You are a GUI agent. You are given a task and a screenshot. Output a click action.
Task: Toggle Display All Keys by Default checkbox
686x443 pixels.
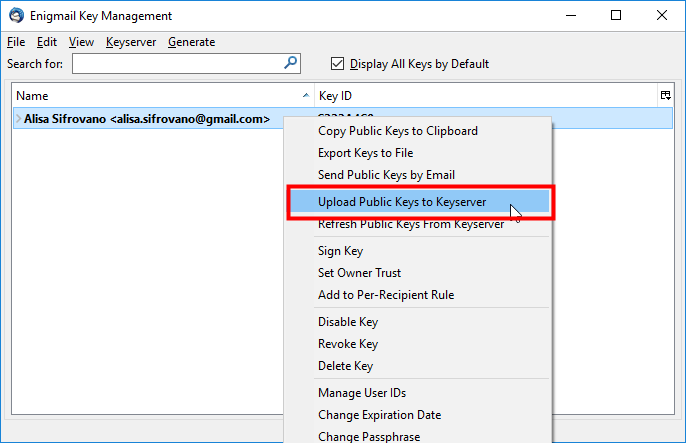point(337,64)
